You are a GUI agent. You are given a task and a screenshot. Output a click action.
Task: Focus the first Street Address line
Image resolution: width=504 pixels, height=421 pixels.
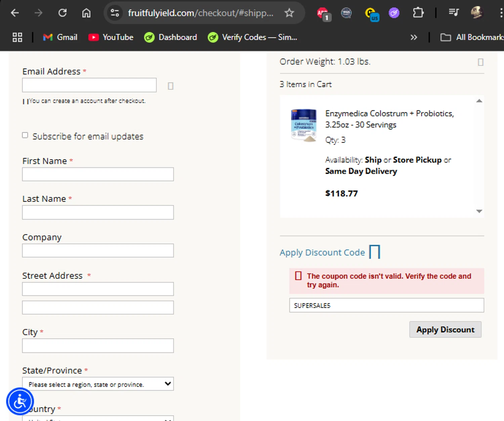click(98, 289)
